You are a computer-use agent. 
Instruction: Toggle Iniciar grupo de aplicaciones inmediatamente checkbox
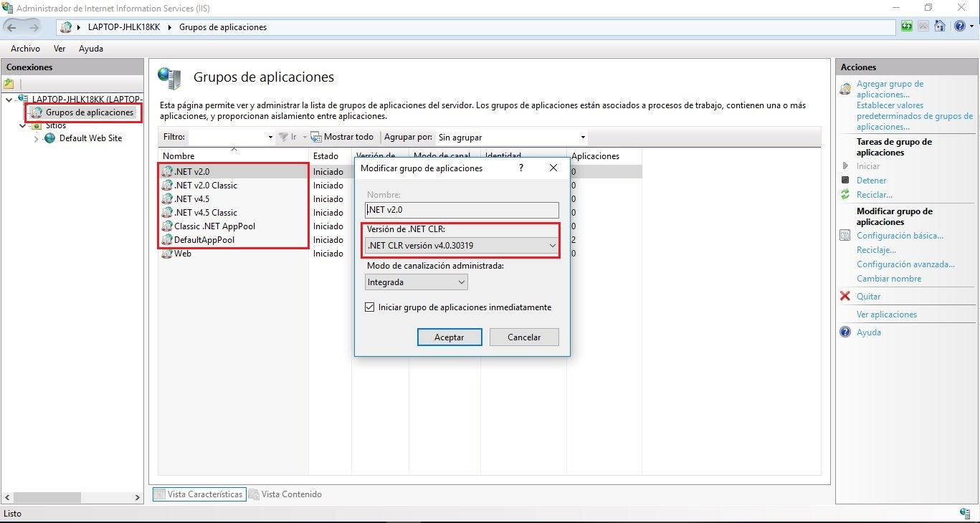pos(370,307)
